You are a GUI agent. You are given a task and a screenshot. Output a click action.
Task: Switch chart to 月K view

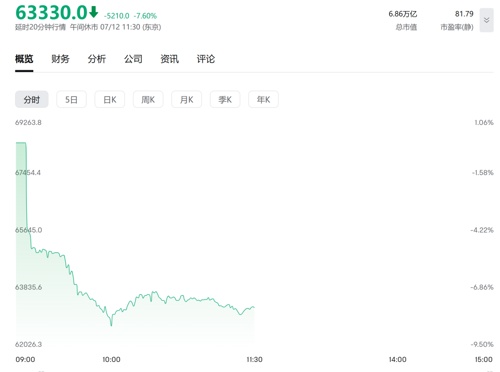(x=186, y=99)
